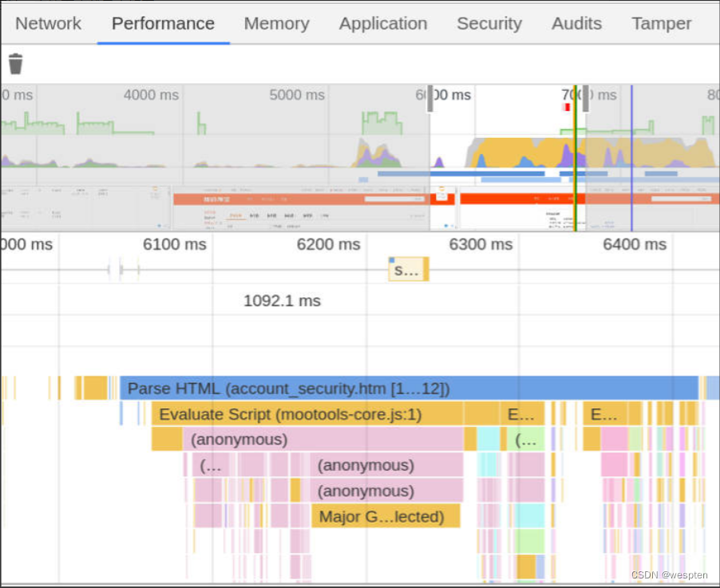Viewport: 720px width, 588px height.
Task: Grab the right overview selection handle
Action: 585,99
